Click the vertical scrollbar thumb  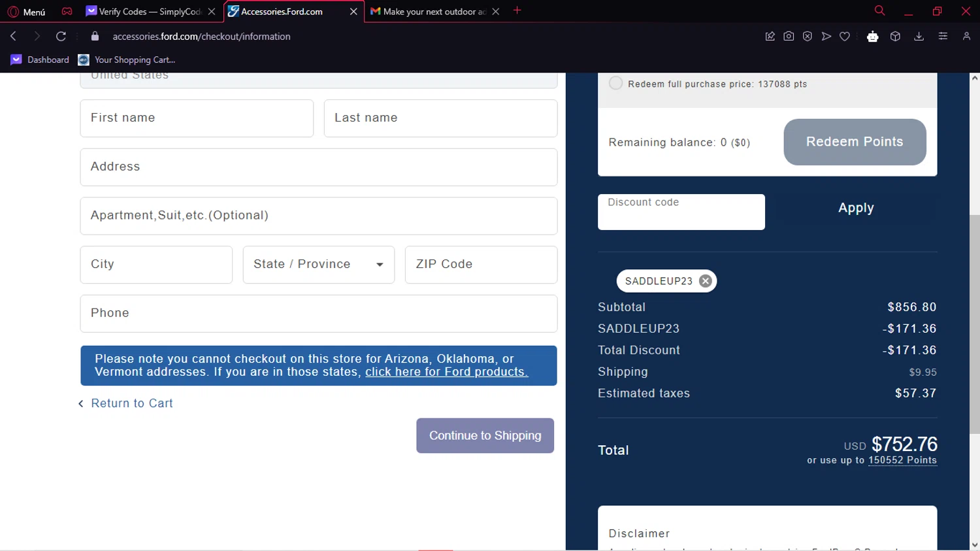click(974, 324)
